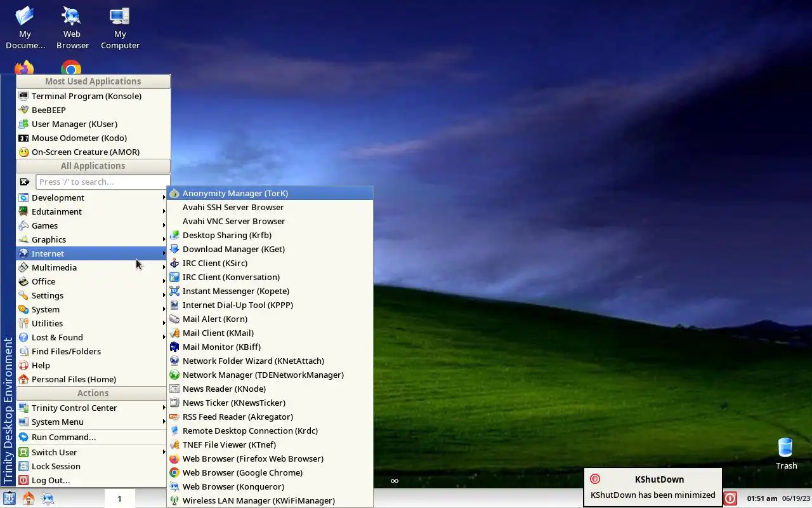Viewport: 812px width, 508px height.
Task: Launch On-Screen Creature (AMOR)
Action: (x=93, y=152)
